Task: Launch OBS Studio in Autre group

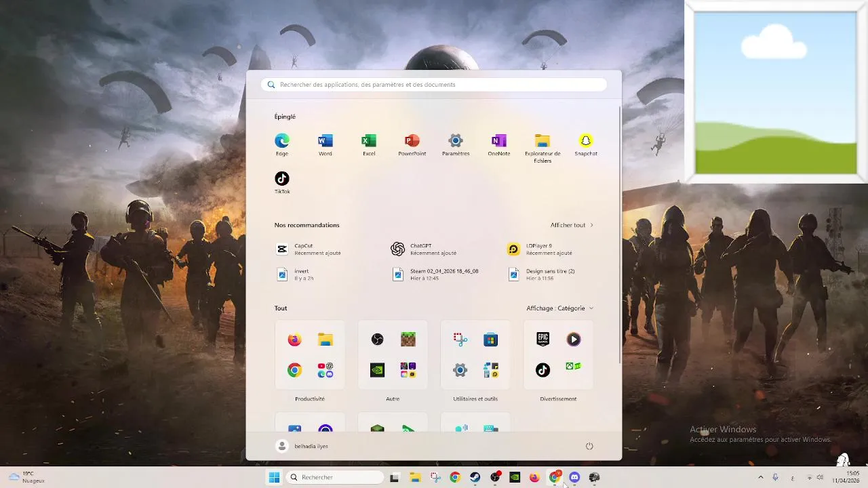Action: click(378, 340)
